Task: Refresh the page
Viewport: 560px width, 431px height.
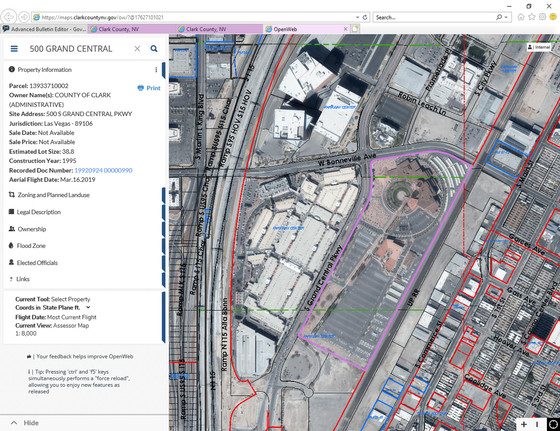Action: point(365,17)
